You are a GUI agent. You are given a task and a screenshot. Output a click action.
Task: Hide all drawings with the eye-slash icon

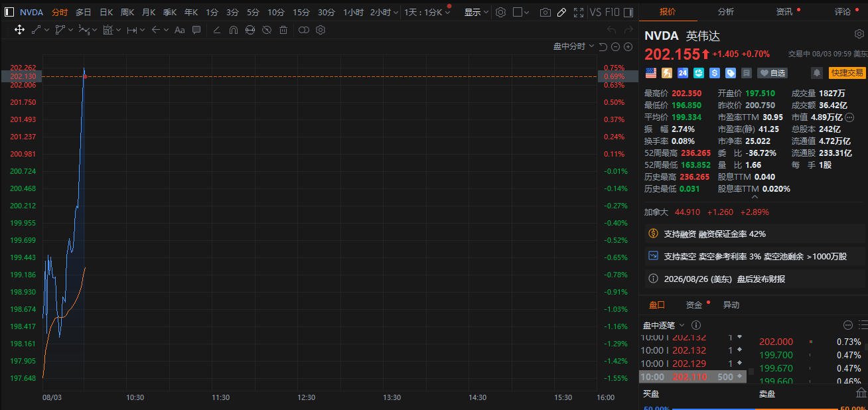266,29
